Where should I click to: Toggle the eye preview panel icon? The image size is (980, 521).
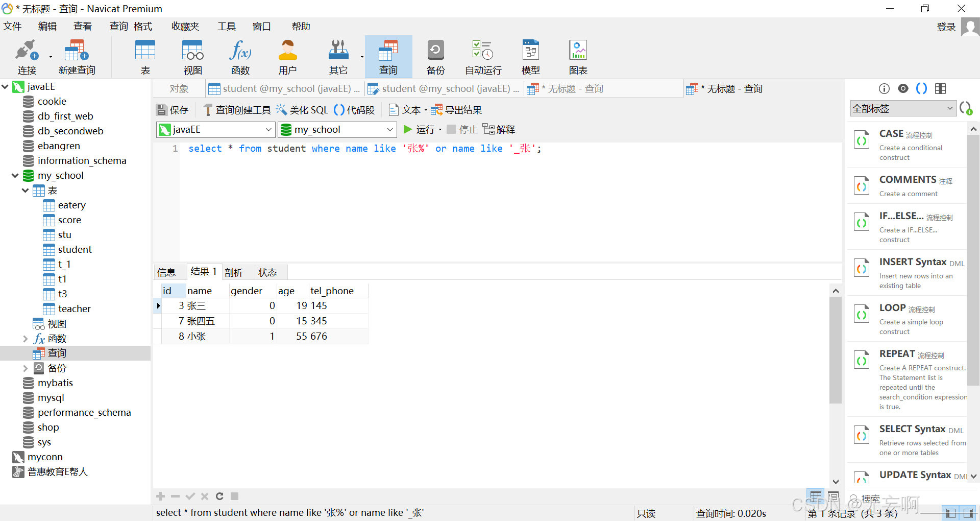(x=903, y=88)
